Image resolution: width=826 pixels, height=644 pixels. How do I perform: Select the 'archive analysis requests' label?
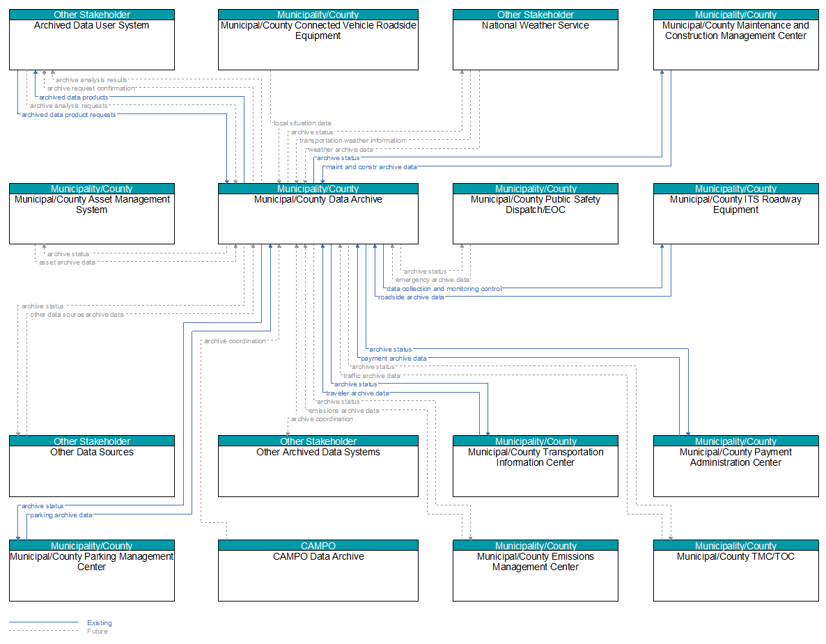(x=68, y=106)
